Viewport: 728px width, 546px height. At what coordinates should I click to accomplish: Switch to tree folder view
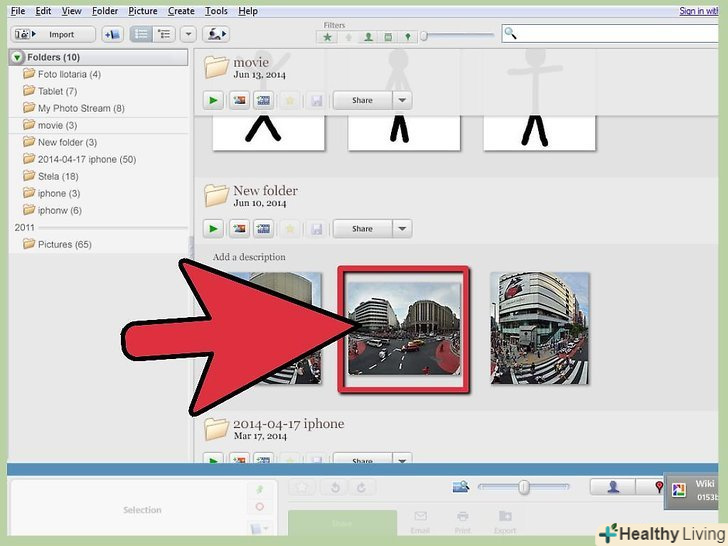click(x=164, y=34)
